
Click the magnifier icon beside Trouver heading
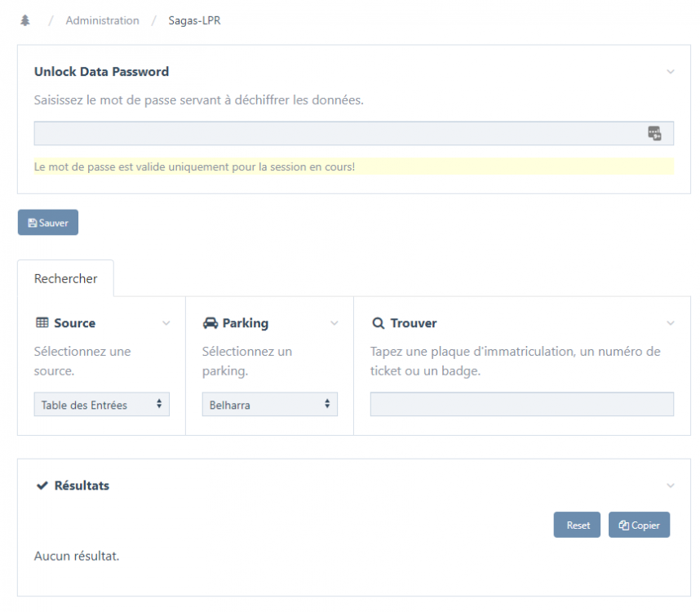[x=378, y=323]
